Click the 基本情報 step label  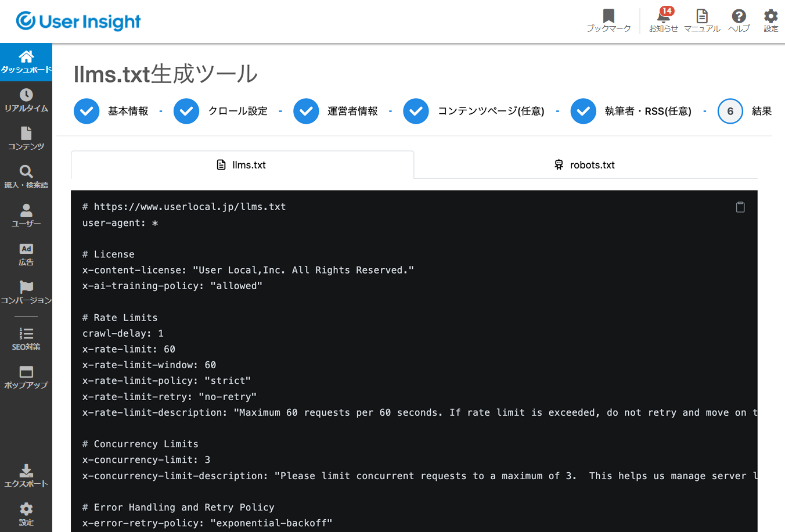pyautogui.click(x=128, y=111)
